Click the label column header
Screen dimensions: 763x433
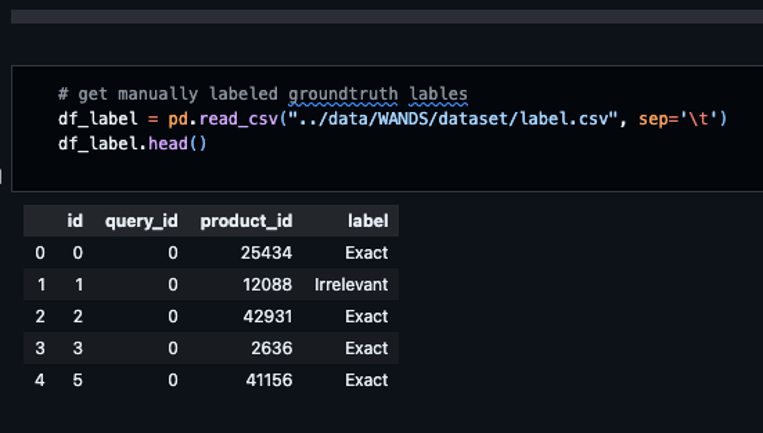[x=368, y=221]
